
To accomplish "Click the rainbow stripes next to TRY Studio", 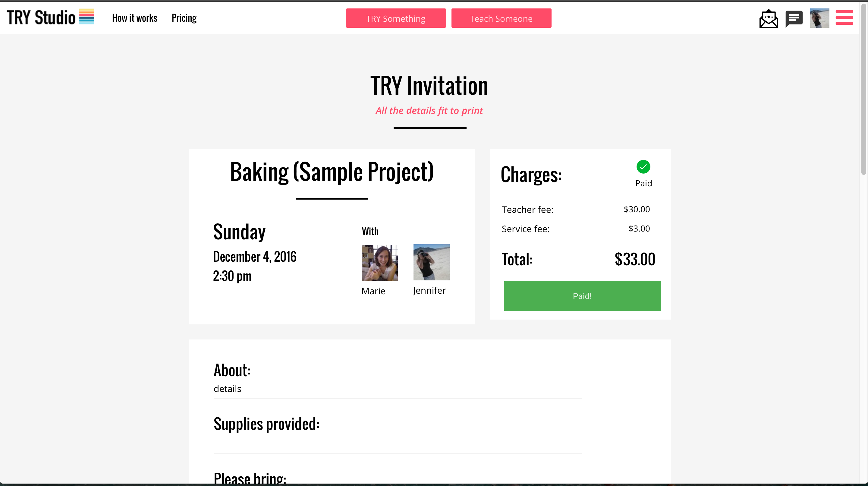I will click(86, 17).
